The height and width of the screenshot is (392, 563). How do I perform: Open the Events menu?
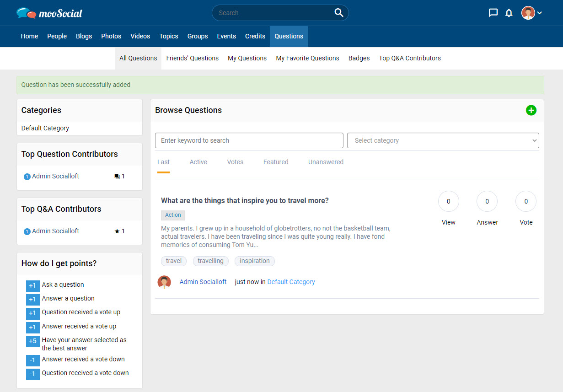click(226, 36)
